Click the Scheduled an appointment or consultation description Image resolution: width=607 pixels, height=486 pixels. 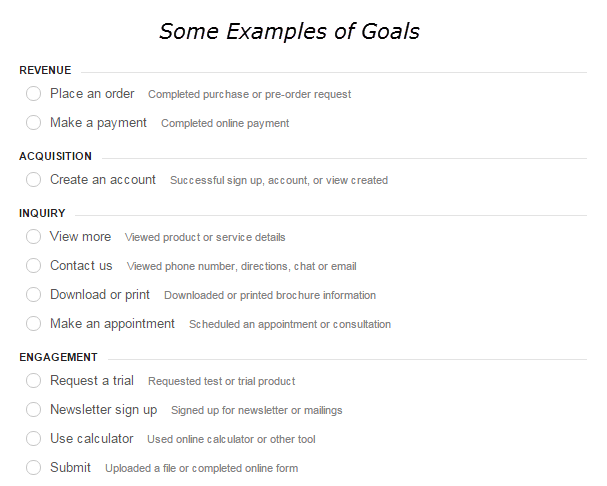coord(290,325)
